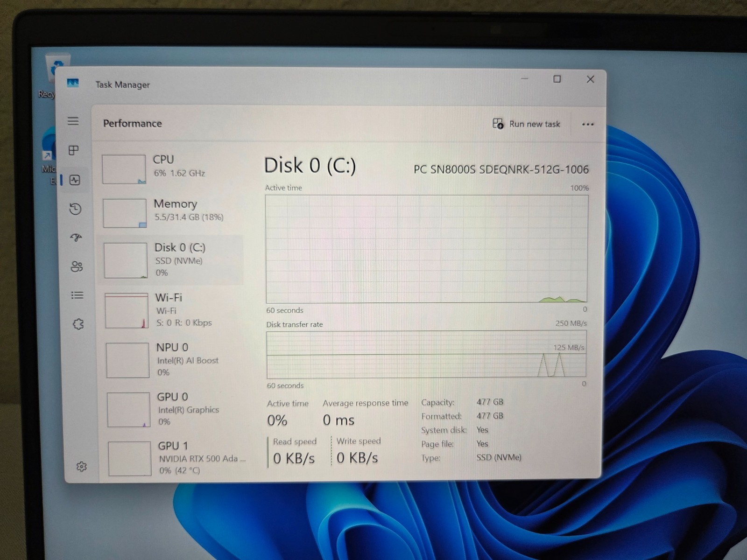Close the Task Manager window

(590, 79)
